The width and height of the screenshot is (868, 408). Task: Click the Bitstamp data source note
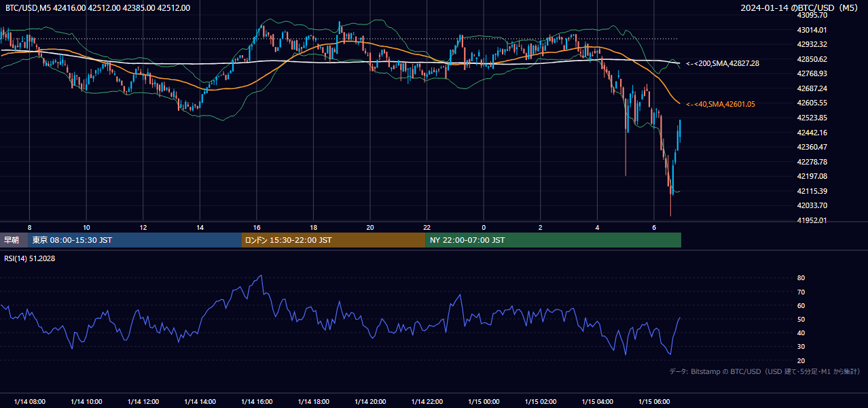[x=765, y=371]
